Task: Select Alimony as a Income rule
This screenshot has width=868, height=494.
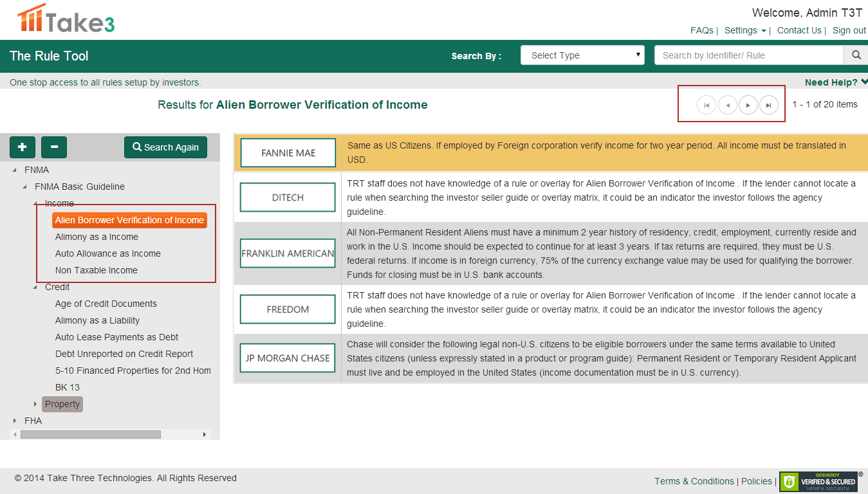Action: click(x=97, y=237)
